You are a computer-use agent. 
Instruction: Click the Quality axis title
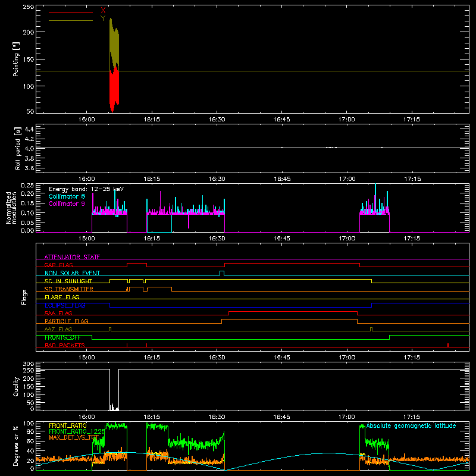click(16, 386)
